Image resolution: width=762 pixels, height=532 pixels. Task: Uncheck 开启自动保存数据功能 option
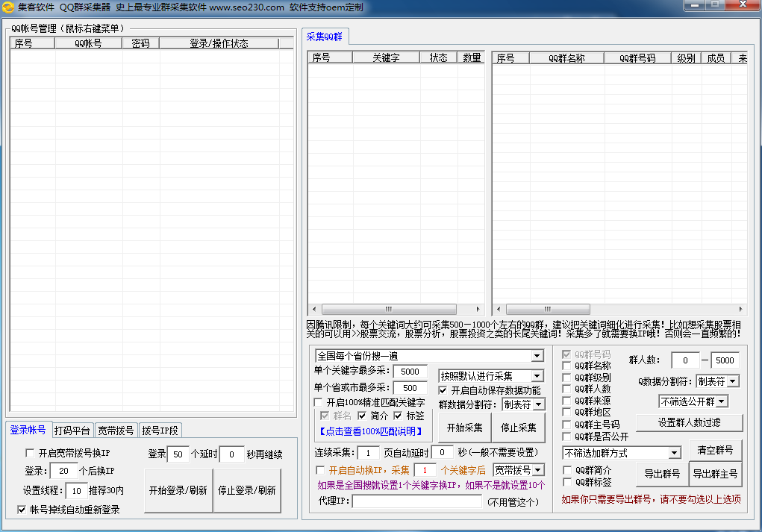click(x=443, y=390)
